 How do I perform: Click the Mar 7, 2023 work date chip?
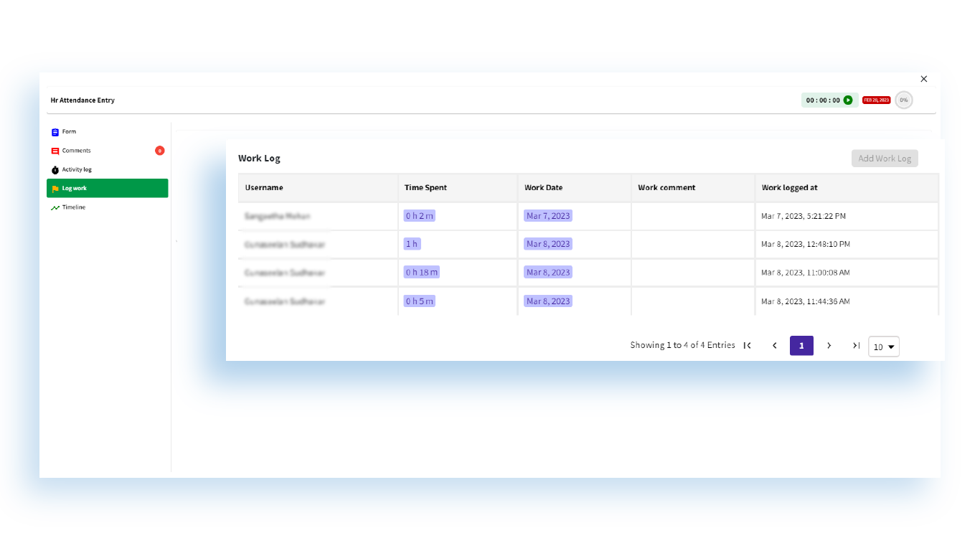pos(547,215)
